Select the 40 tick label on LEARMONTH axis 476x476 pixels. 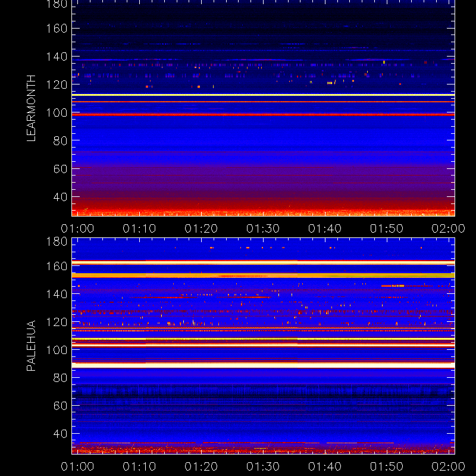61,197
